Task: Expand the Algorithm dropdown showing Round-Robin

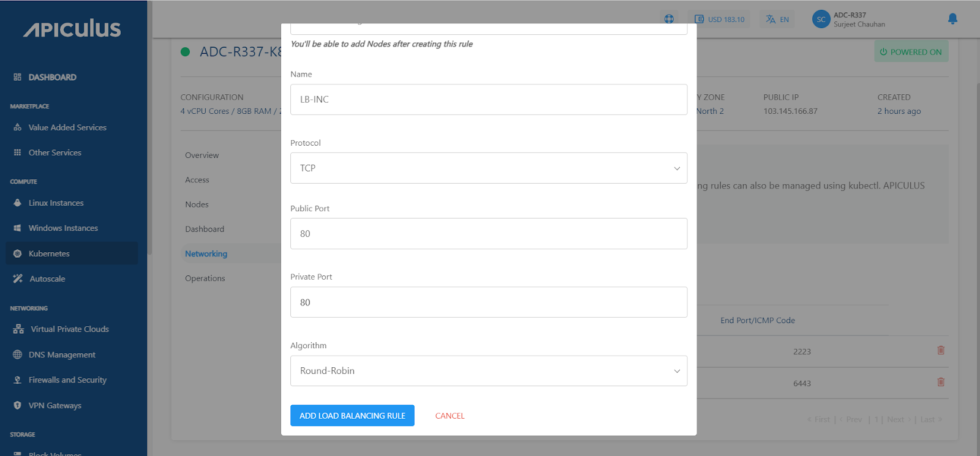Action: (x=488, y=371)
